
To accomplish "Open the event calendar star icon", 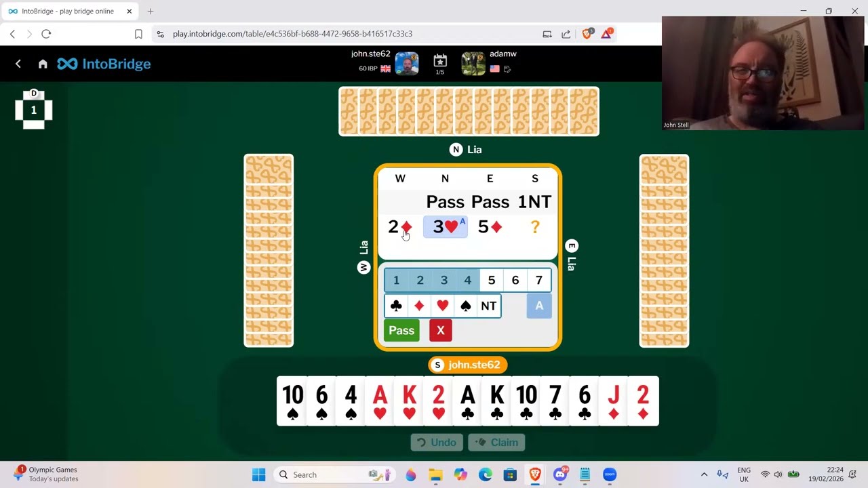I will coord(440,61).
